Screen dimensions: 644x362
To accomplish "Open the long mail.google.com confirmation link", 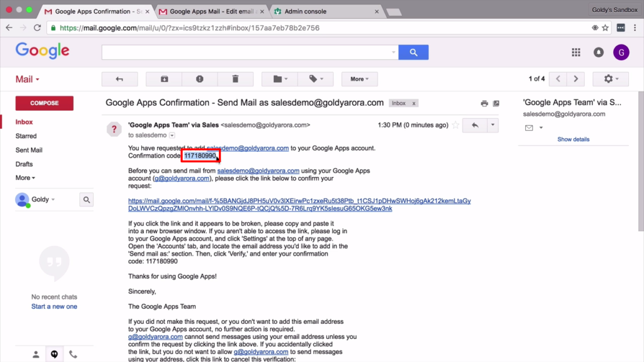I will (299, 204).
